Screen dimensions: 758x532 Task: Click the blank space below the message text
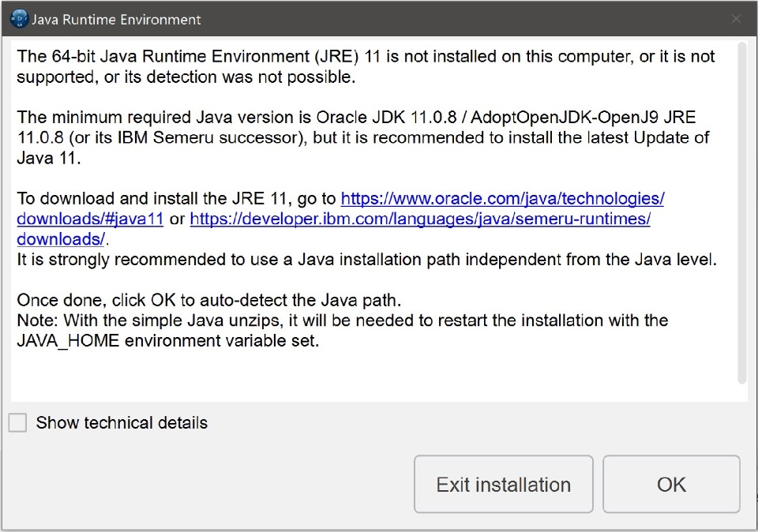[371, 377]
